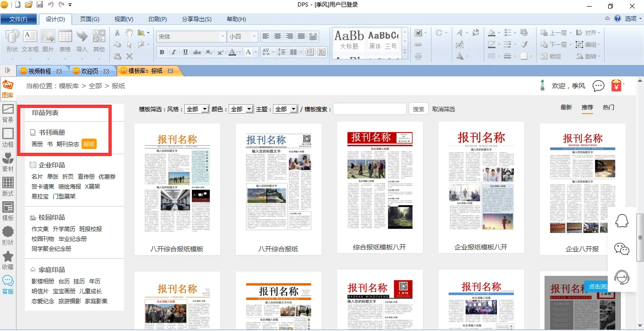This screenshot has height=331, width=644.
Task: Open the 边框 border sidebar panel
Action: (x=8, y=138)
